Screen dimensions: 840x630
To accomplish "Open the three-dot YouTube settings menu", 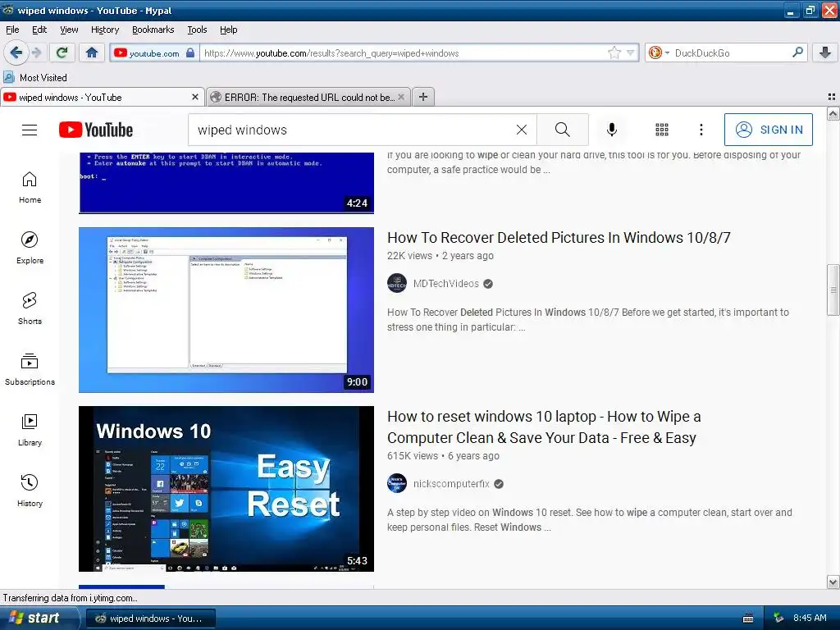I will 701,130.
